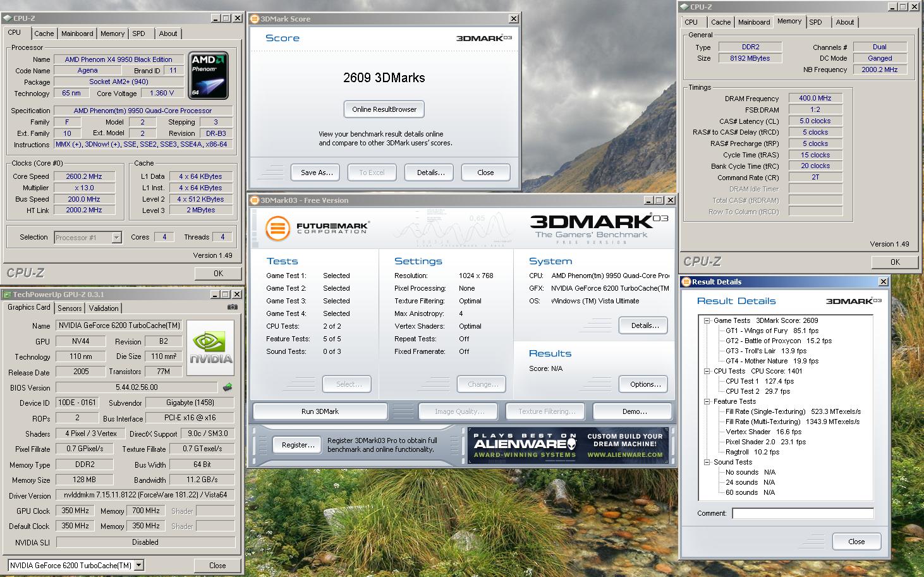The image size is (924, 577).
Task: Click the GPU-Z Driver Version field
Action: click(x=145, y=495)
